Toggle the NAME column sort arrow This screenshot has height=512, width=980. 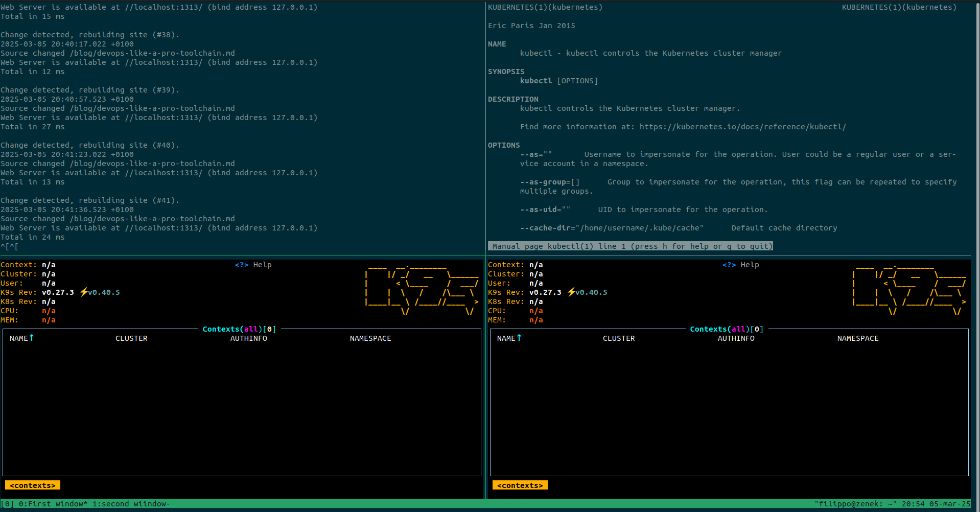(31, 338)
